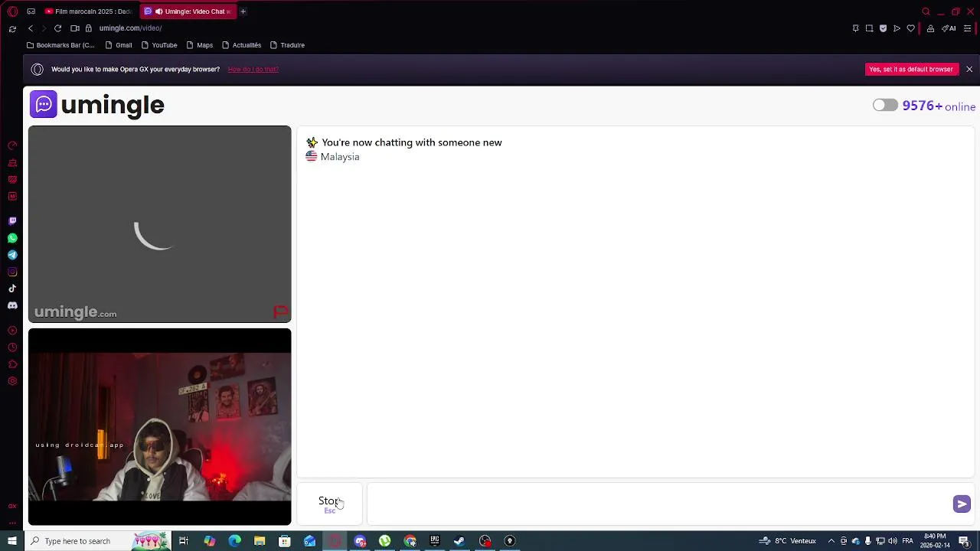Open the player icon in the toolbar

(897, 28)
